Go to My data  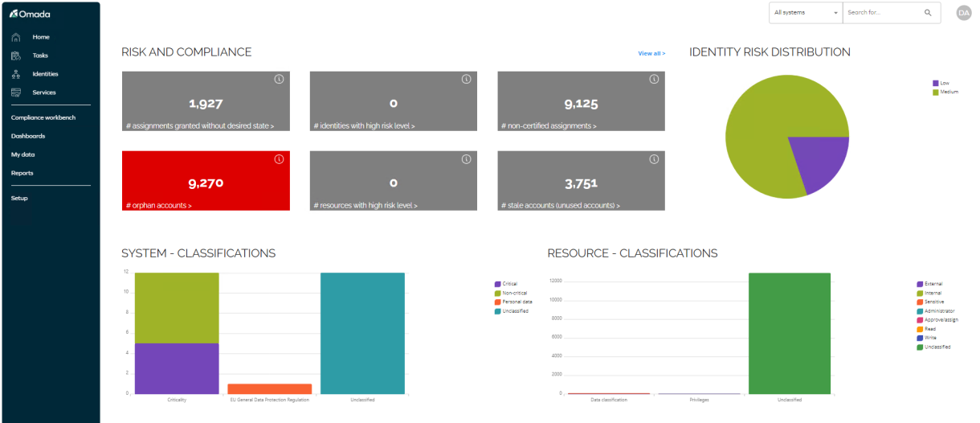(x=23, y=154)
